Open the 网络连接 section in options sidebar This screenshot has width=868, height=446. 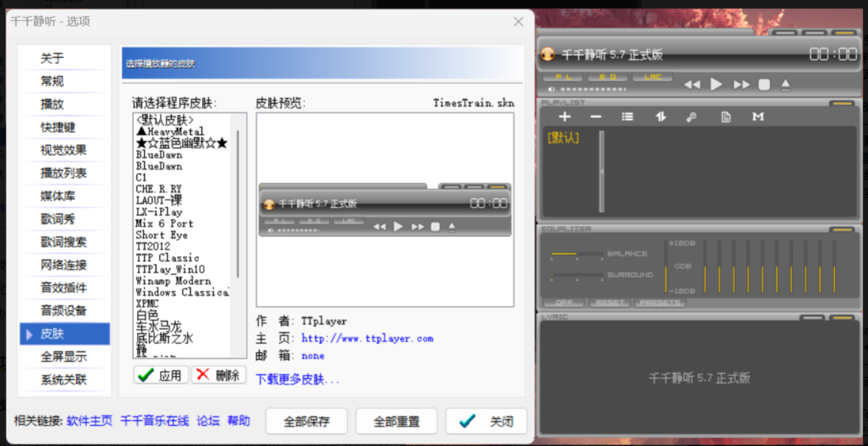pos(65,265)
